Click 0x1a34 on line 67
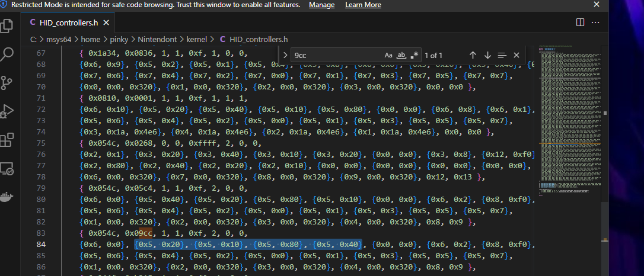 [101, 53]
